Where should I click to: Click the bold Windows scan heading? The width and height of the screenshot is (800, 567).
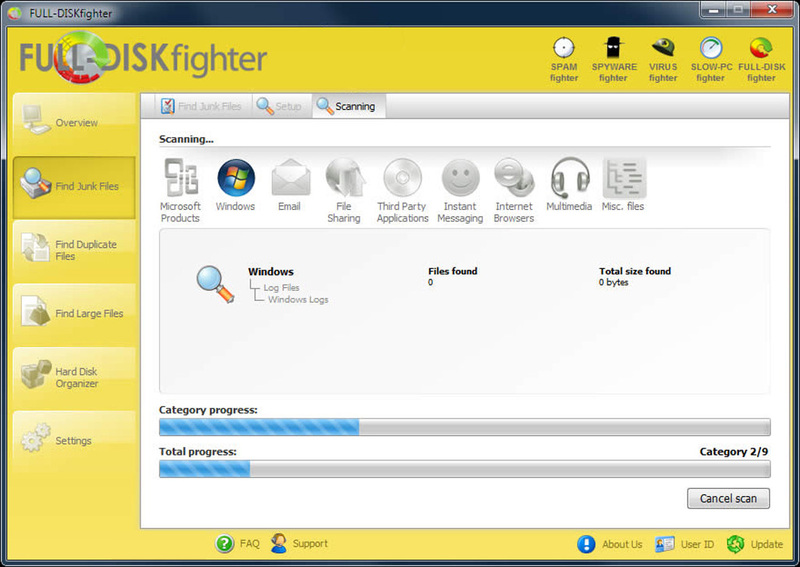(271, 272)
